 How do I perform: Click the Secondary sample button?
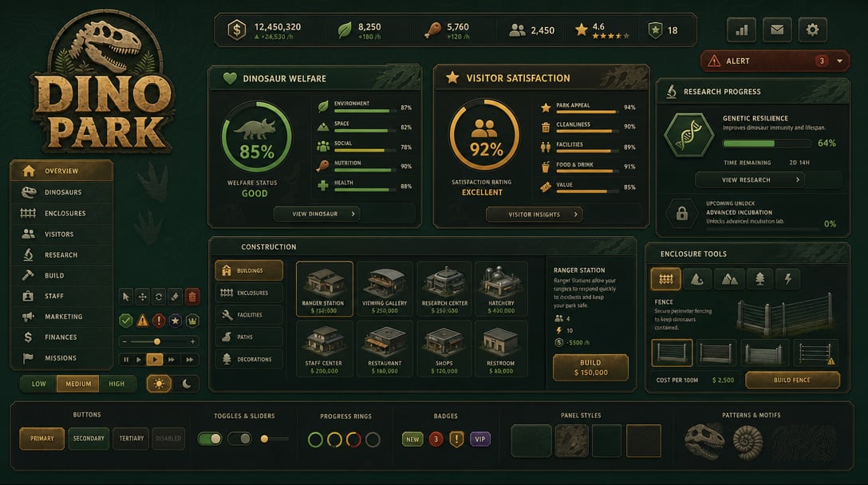tap(89, 439)
